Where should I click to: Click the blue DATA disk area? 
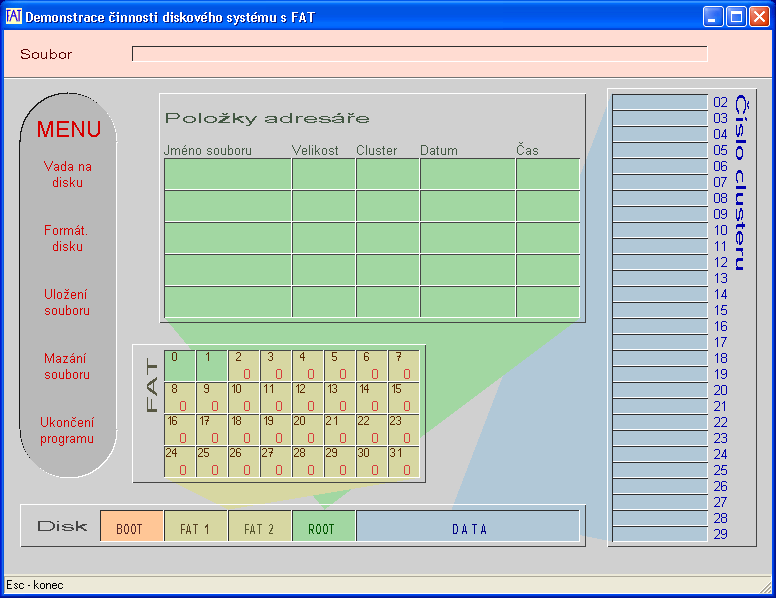click(468, 527)
